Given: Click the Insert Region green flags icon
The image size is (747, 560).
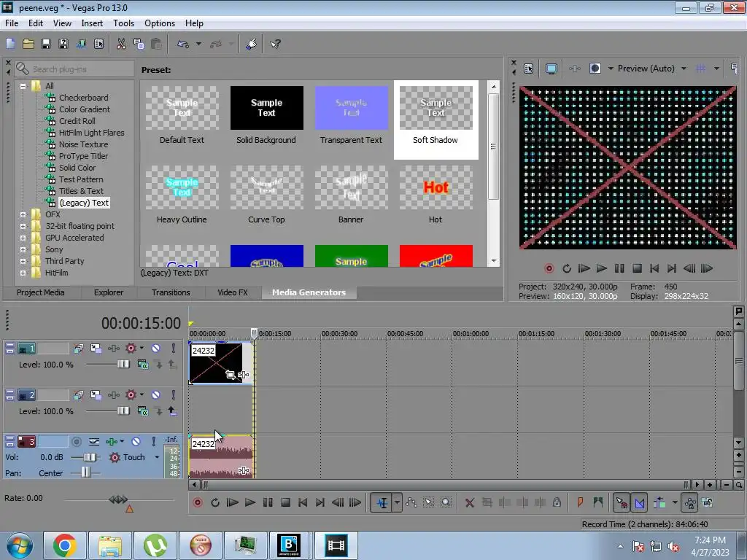Looking at the screenshot, I should click(x=598, y=502).
